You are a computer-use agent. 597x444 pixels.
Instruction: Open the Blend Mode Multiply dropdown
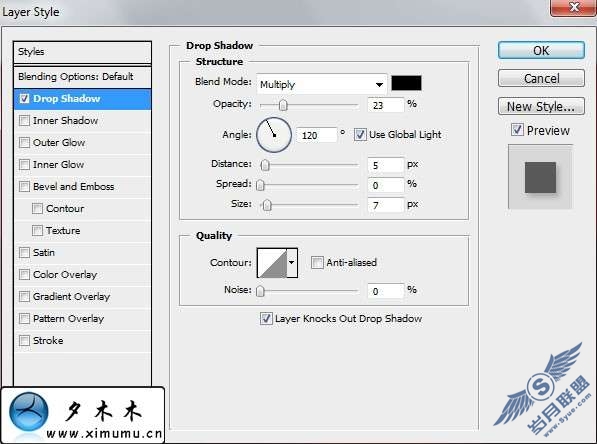pos(322,84)
